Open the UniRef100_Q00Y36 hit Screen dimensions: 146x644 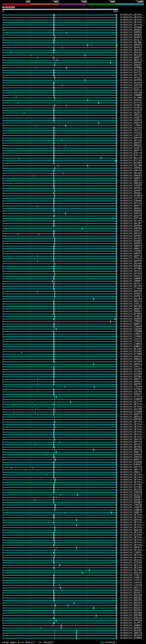tap(131, 103)
